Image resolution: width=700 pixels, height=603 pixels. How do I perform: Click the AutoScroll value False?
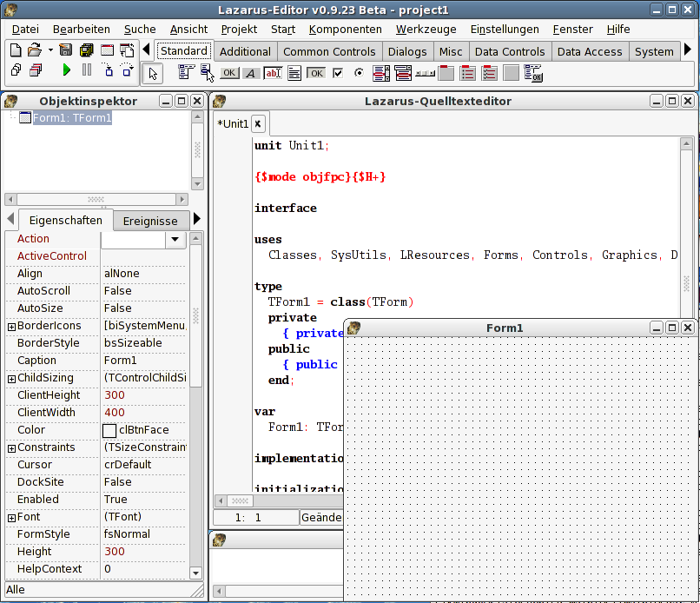118,291
